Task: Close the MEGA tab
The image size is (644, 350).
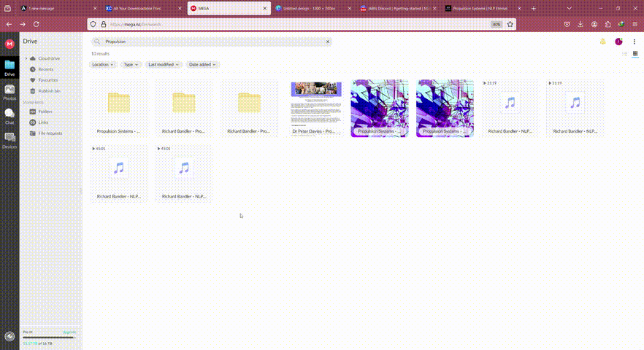Action: pos(265,8)
